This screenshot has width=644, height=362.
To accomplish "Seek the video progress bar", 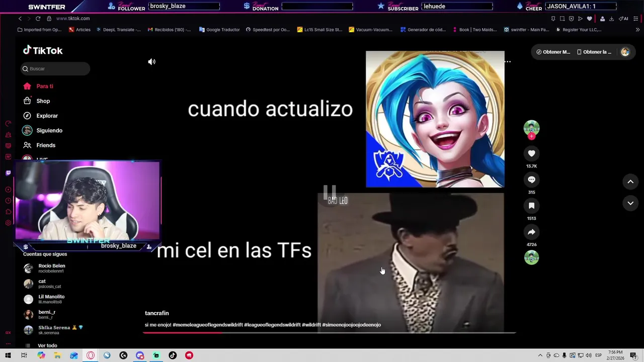I will [x=330, y=333].
